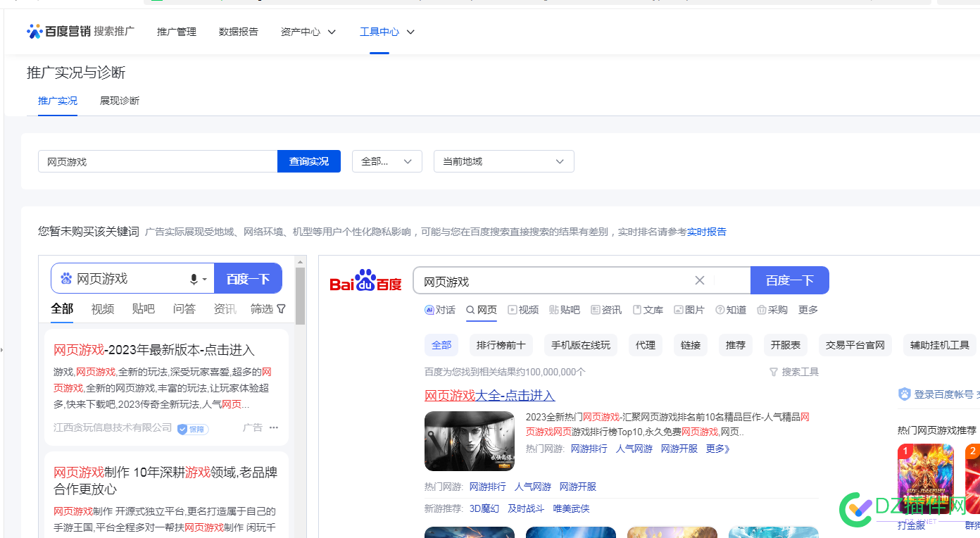Open 数据报告 in top navigation
Screen dimensions: 980x538
coord(239,32)
